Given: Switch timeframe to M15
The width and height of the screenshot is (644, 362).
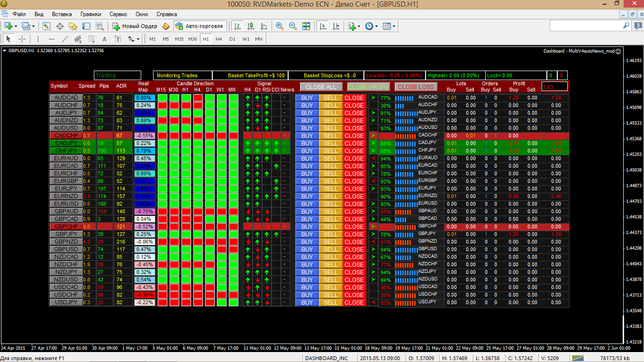Looking at the screenshot, I should pyautogui.click(x=179, y=39).
